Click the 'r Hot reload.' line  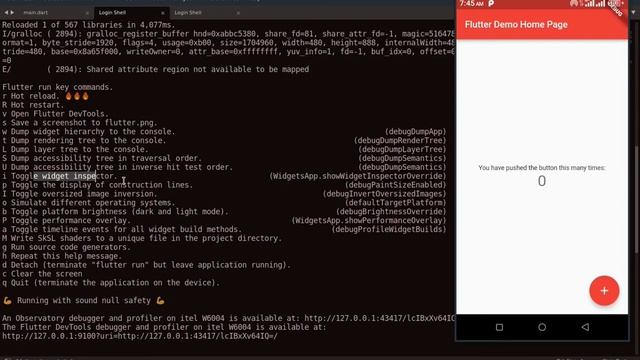click(45, 96)
